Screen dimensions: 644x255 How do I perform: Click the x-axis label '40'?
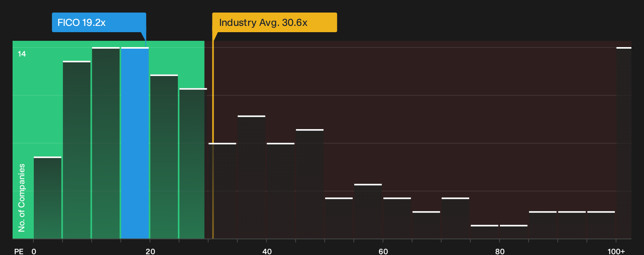point(267,251)
